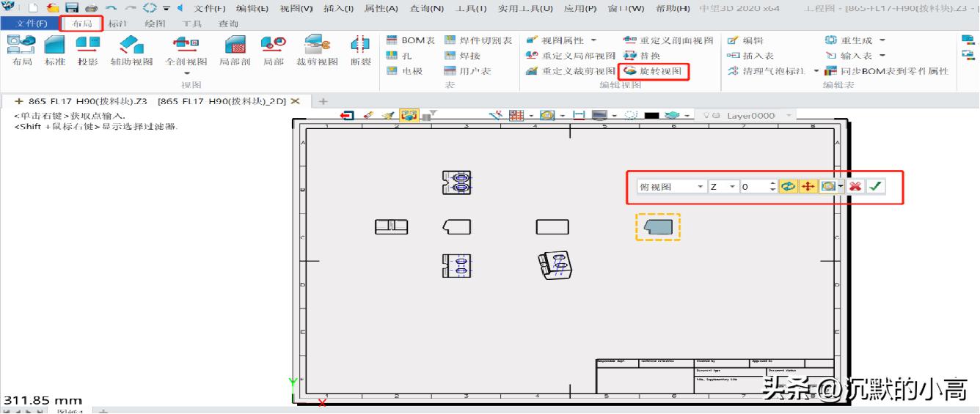Click the blue 文件(F) ribbon button
Screen dimensions: 980x414
pos(31,23)
